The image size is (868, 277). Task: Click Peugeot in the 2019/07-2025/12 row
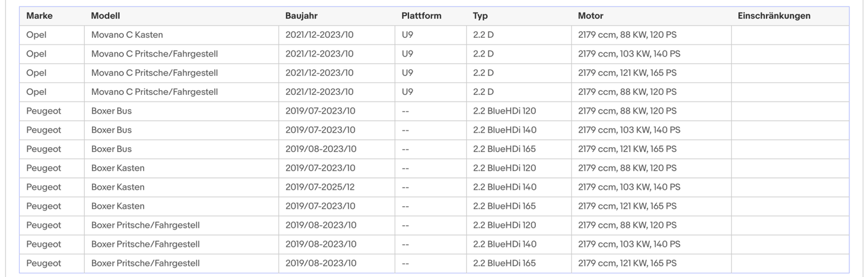pos(43,187)
